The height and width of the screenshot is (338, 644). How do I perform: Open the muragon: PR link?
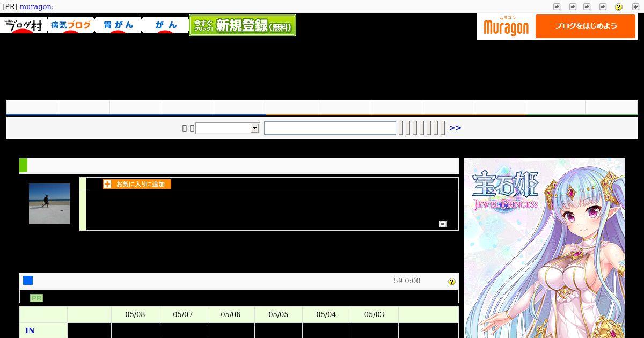point(36,6)
